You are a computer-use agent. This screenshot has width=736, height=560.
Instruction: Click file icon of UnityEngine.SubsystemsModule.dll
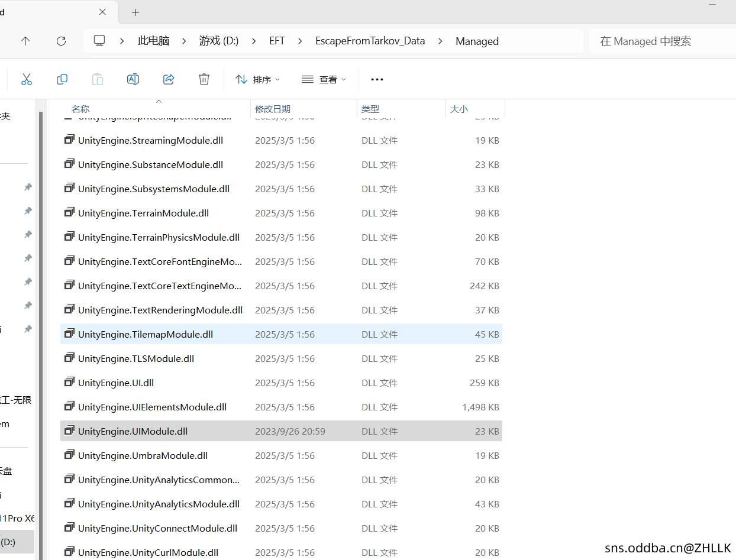[69, 189]
